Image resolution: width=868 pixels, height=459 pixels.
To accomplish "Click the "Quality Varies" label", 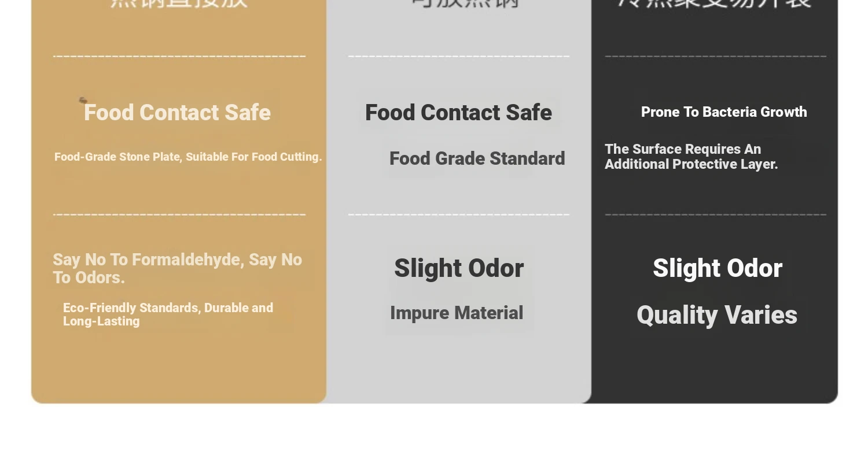I will tap(717, 315).
